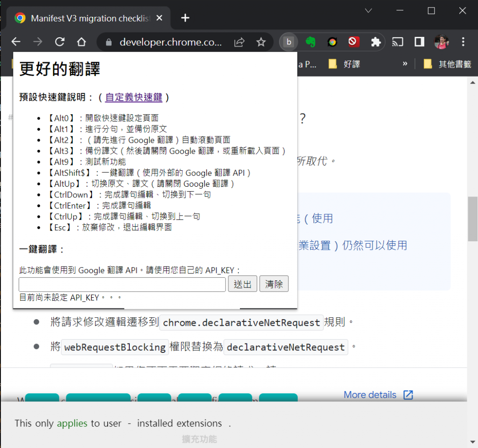Open the 'b' better translation extension
The height and width of the screenshot is (448, 478).
[x=288, y=42]
